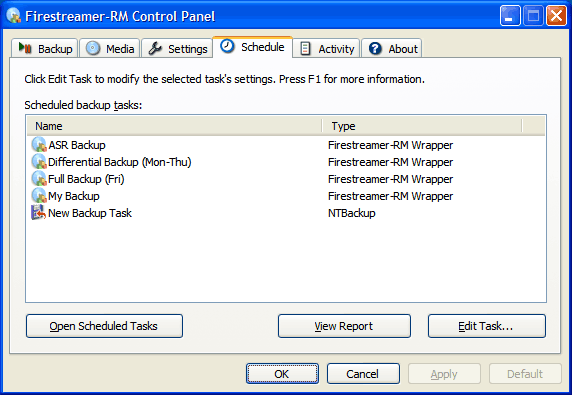
Task: Click the View Report button
Action: (344, 326)
